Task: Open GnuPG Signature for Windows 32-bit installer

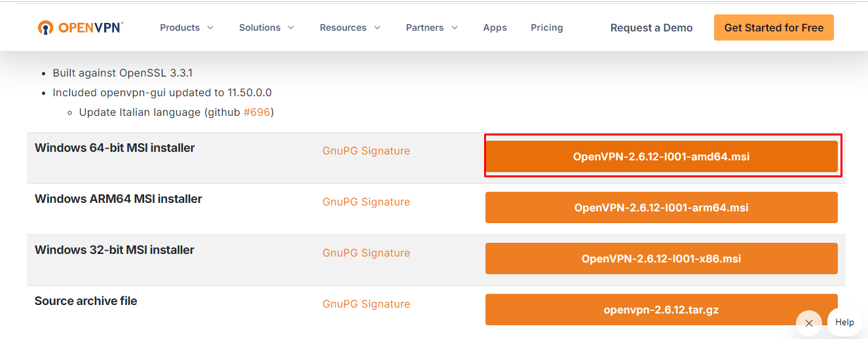Action: tap(366, 253)
